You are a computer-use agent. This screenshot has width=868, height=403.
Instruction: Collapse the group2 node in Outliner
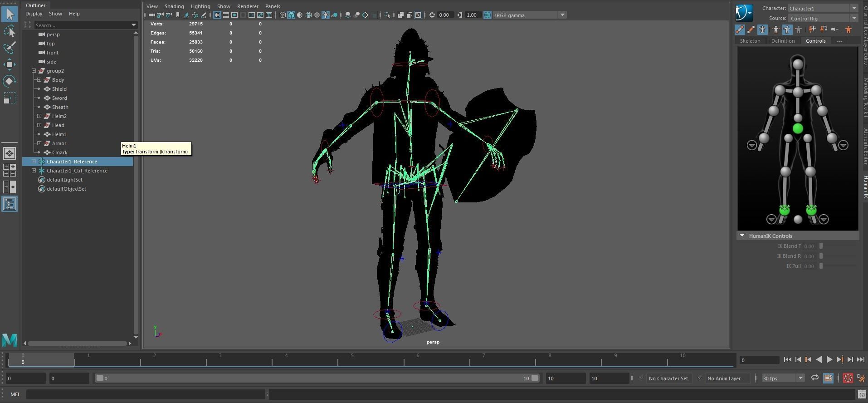34,71
